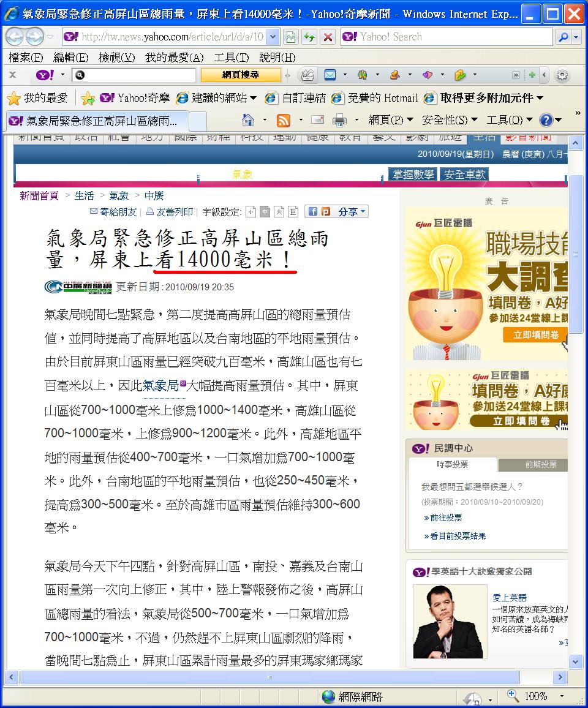Expand the address bar URL dropdown arrow
This screenshot has height=708, width=588.
[x=273, y=37]
